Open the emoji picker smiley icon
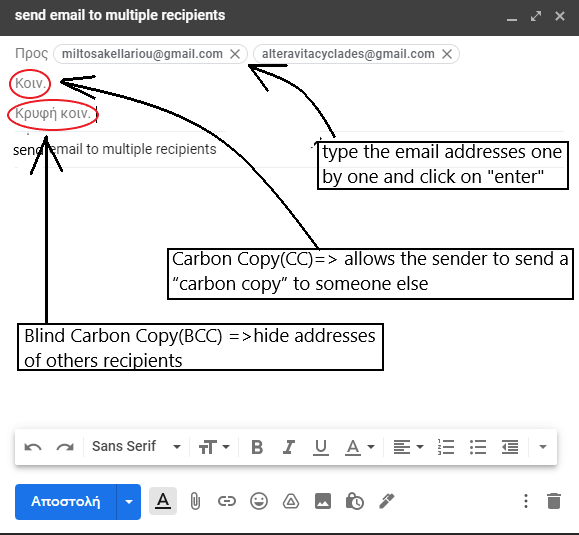This screenshot has width=579, height=535. [x=259, y=501]
